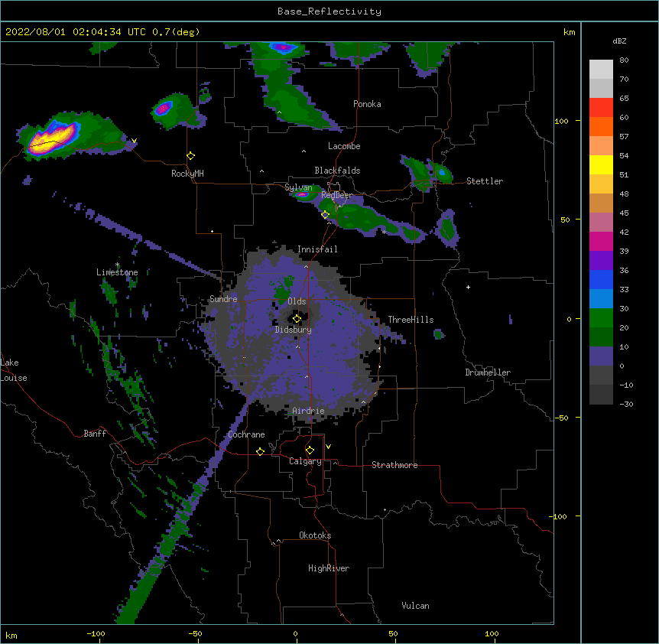
Task: Click the Base_Reflectivity title text
Action: [329, 11]
